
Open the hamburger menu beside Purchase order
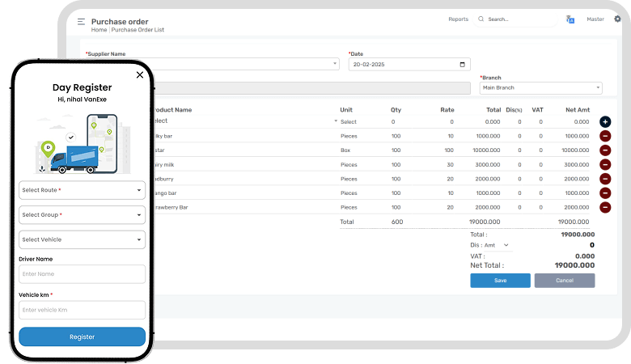(x=81, y=22)
